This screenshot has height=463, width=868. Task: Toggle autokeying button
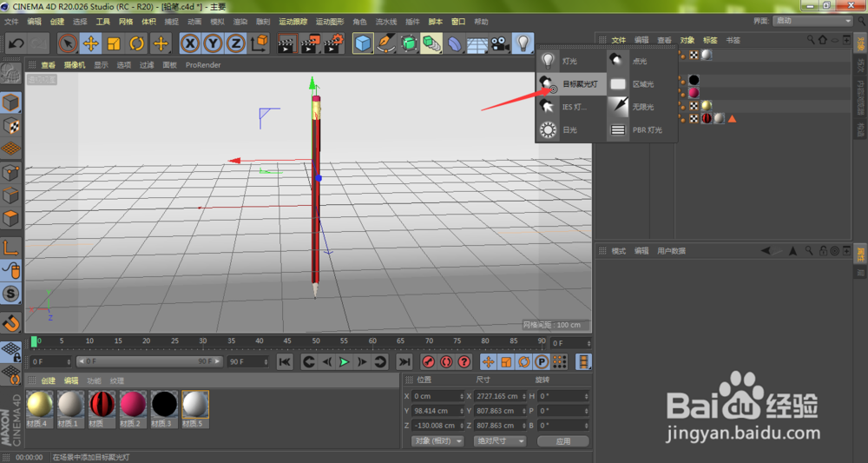pos(446,361)
